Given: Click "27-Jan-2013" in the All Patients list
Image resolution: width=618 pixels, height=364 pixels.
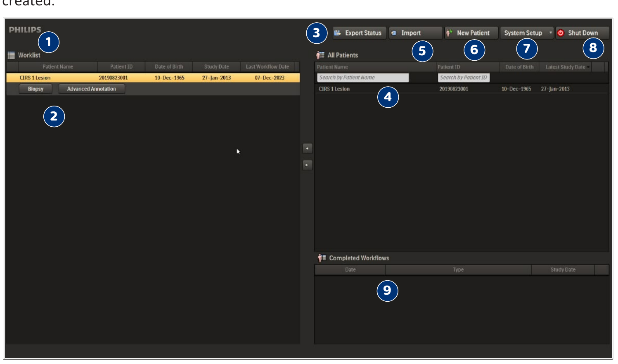Looking at the screenshot, I should 555,89.
